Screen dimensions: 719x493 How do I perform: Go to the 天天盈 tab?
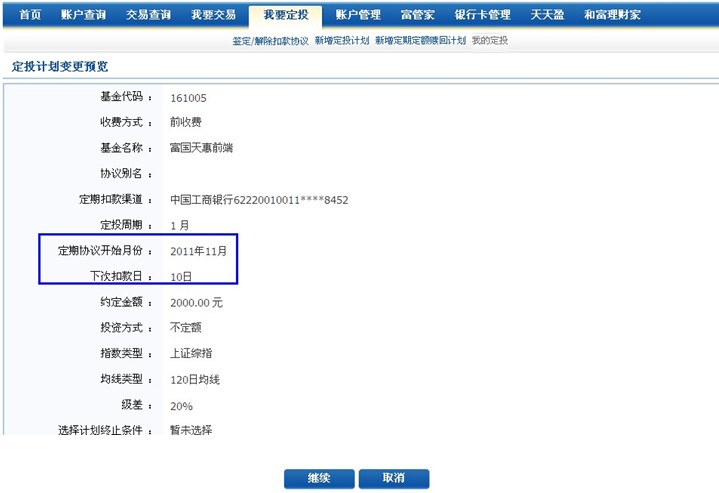pyautogui.click(x=547, y=15)
